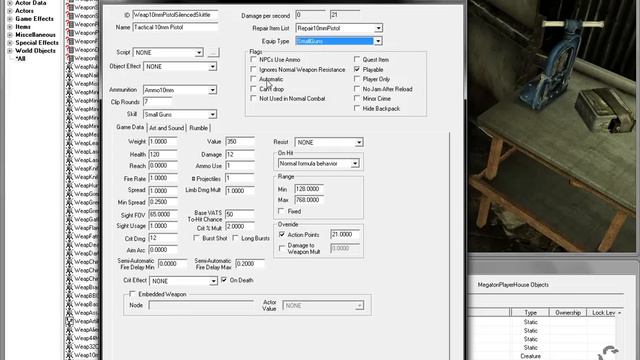This screenshot has width=640, height=360.
Task: Click the Min Spread field
Action: coord(163,202)
